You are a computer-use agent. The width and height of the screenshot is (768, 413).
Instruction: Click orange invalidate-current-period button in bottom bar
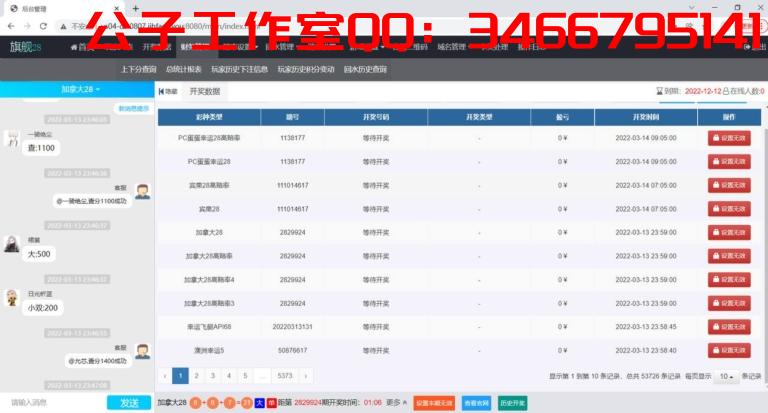pos(434,403)
